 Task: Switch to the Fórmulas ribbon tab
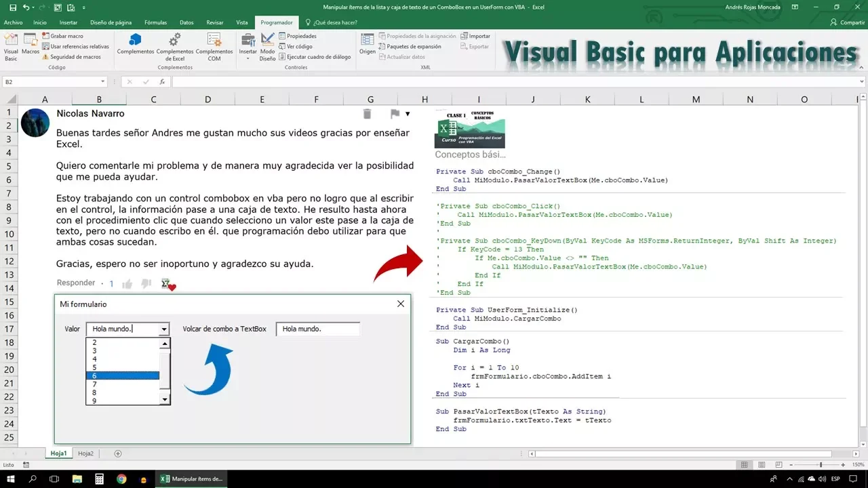point(155,22)
